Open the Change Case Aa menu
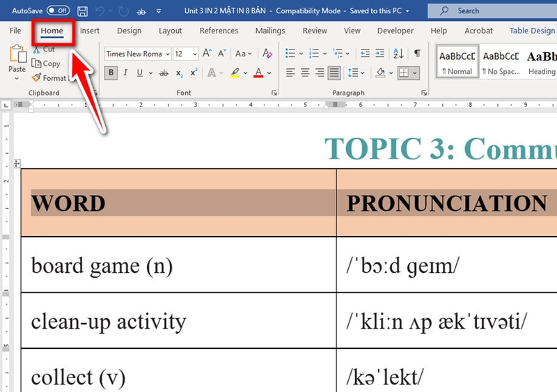The height and width of the screenshot is (392, 557). point(243,54)
